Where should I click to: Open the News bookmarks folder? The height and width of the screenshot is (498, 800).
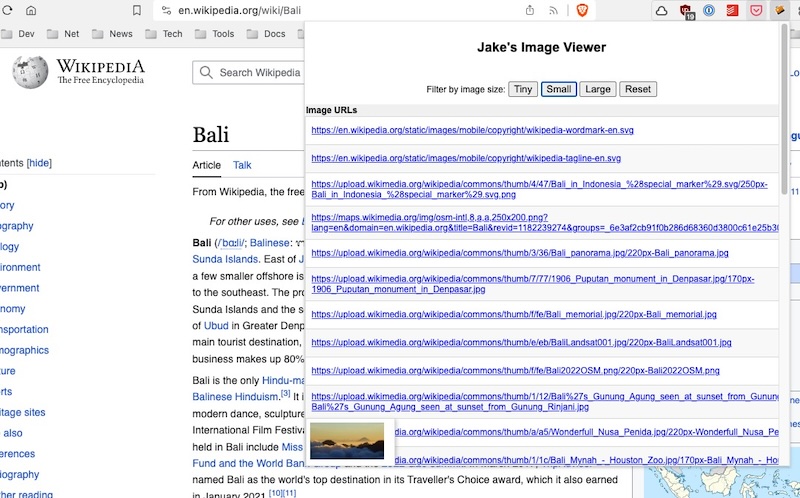tap(113, 34)
